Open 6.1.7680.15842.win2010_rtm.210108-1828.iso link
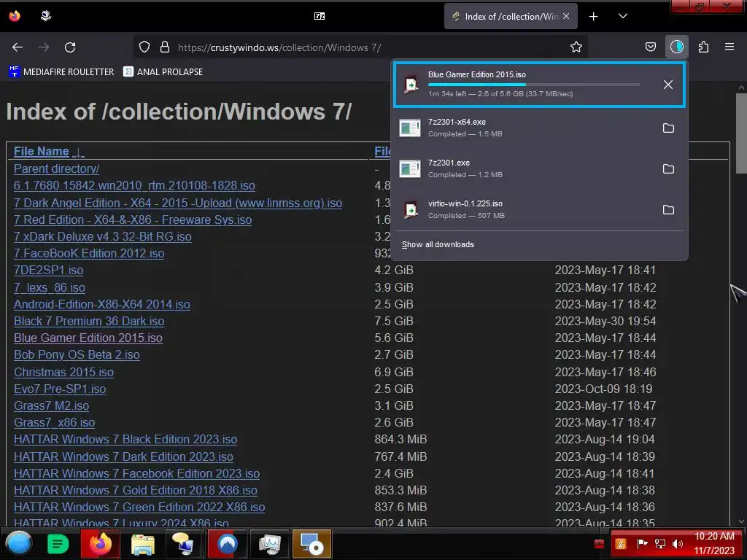This screenshot has height=560, width=747. [134, 186]
